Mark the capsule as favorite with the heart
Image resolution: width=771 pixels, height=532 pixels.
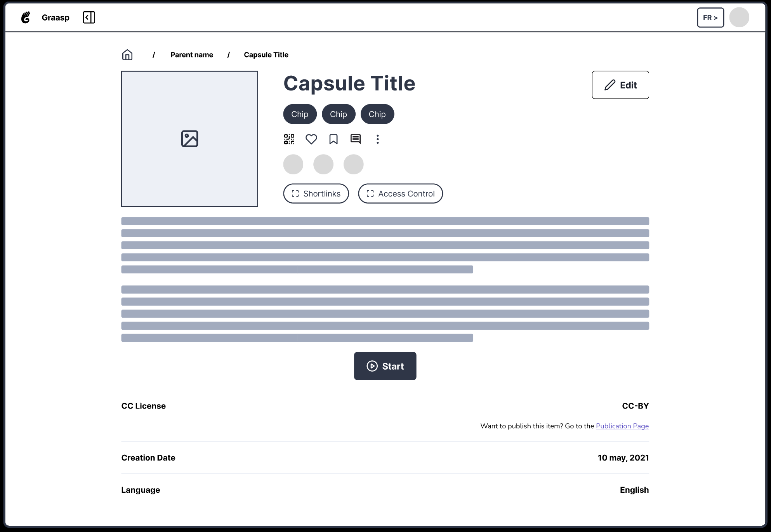tap(311, 139)
